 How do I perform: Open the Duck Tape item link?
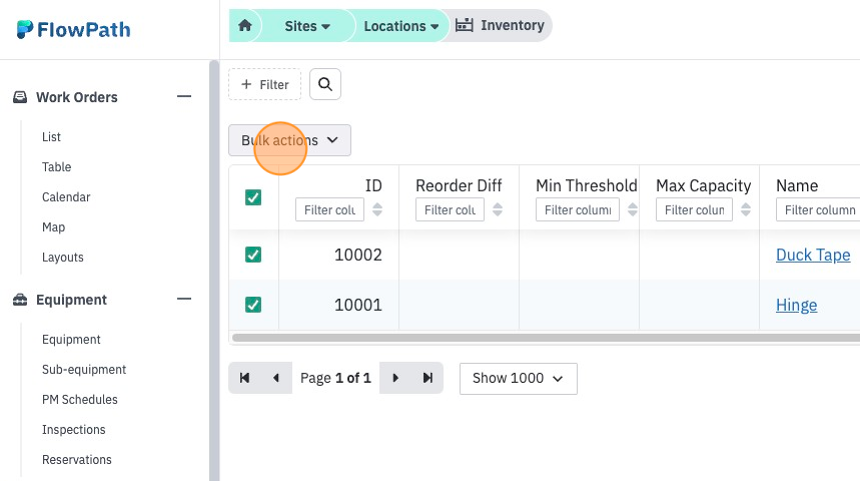813,255
